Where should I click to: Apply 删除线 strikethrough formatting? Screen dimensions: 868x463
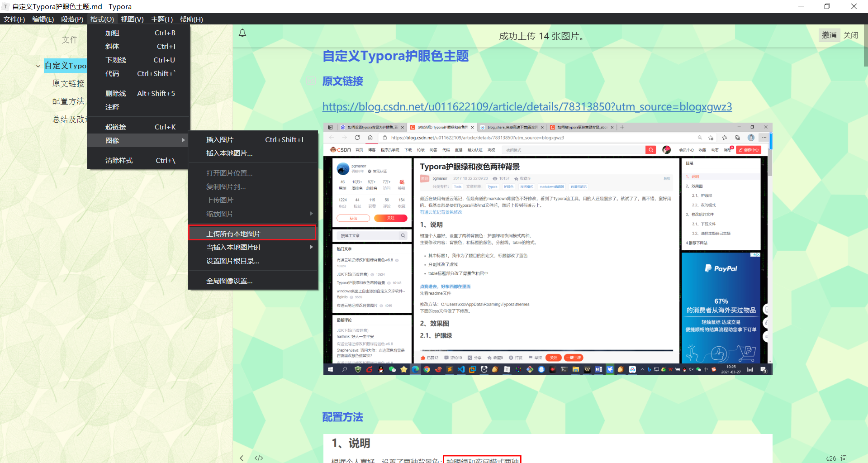[138, 94]
